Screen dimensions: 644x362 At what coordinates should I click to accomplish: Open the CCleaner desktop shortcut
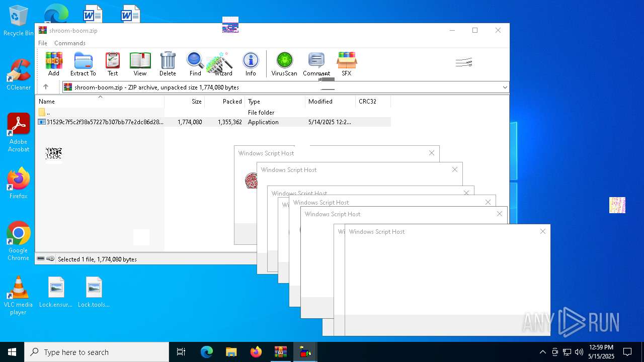(18, 75)
